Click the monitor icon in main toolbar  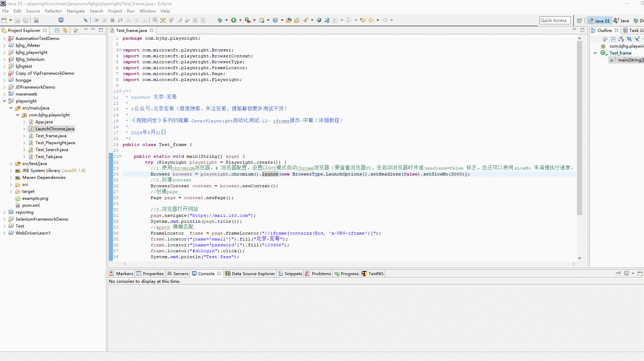tap(61, 20)
